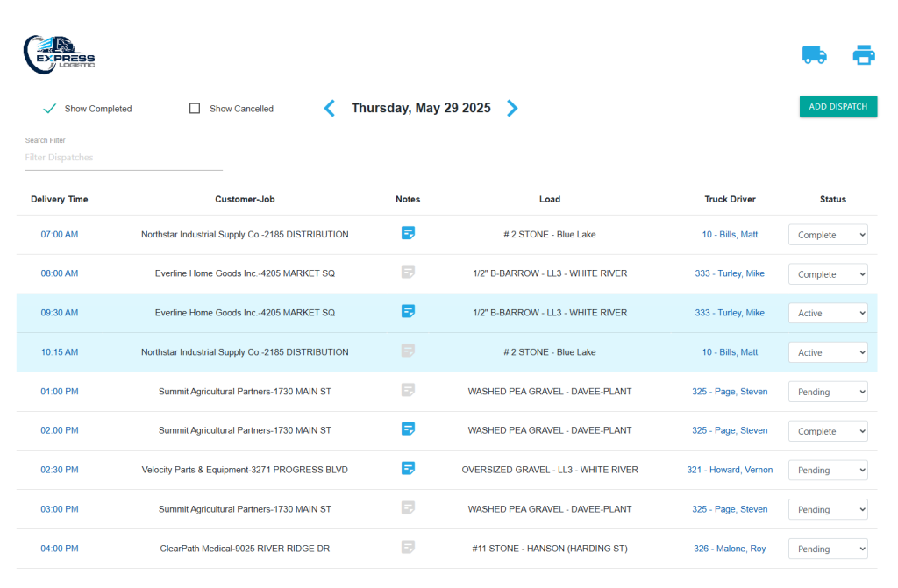Uncheck Show Completed
Screen dimensions: 898x588
[x=50, y=108]
